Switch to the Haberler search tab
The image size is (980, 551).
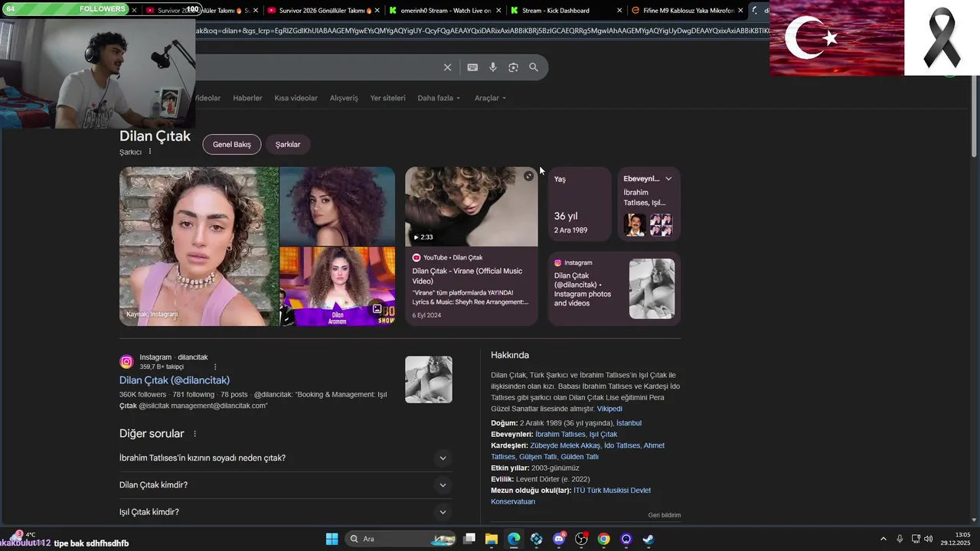[x=247, y=98]
